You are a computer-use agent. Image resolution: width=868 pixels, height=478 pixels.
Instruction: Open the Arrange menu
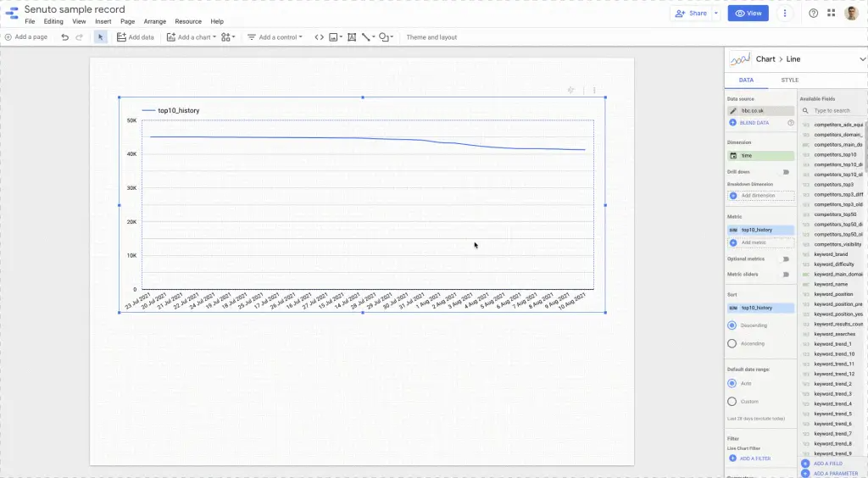pos(155,21)
